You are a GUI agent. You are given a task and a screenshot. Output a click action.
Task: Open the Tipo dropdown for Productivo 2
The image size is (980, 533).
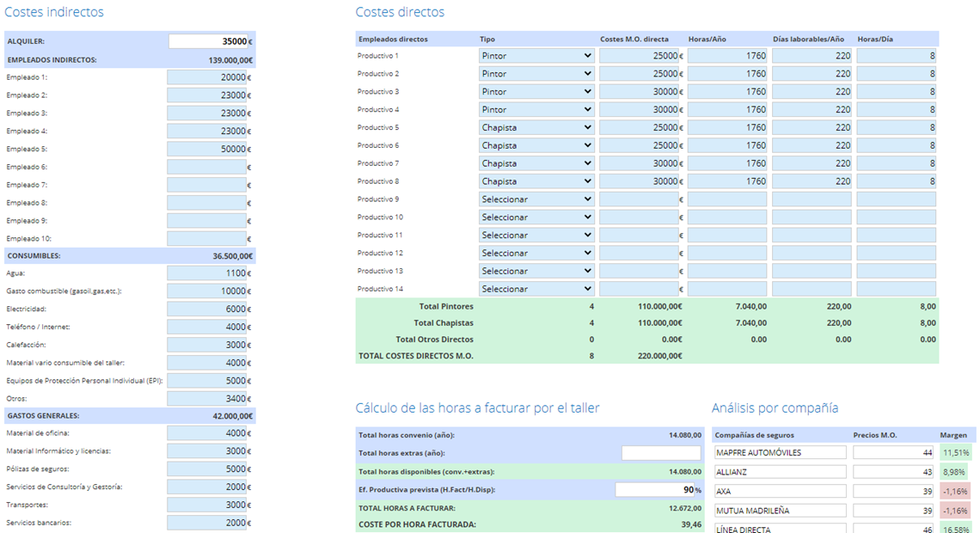click(x=536, y=74)
